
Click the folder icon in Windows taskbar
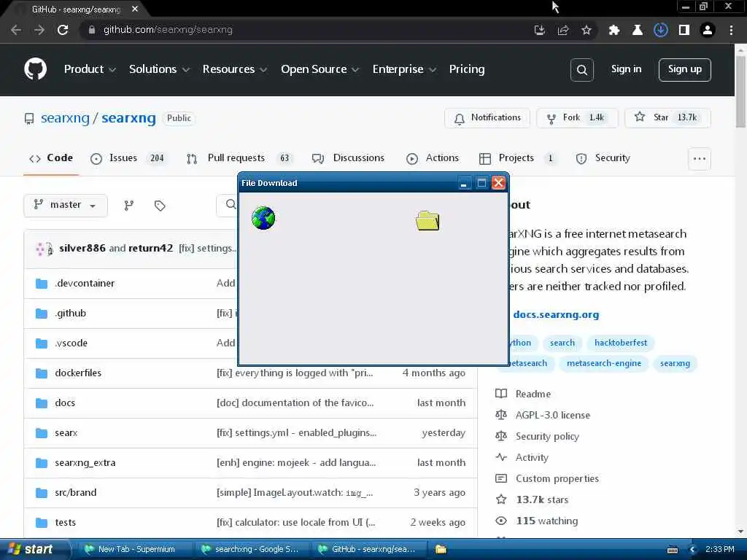[441, 549]
